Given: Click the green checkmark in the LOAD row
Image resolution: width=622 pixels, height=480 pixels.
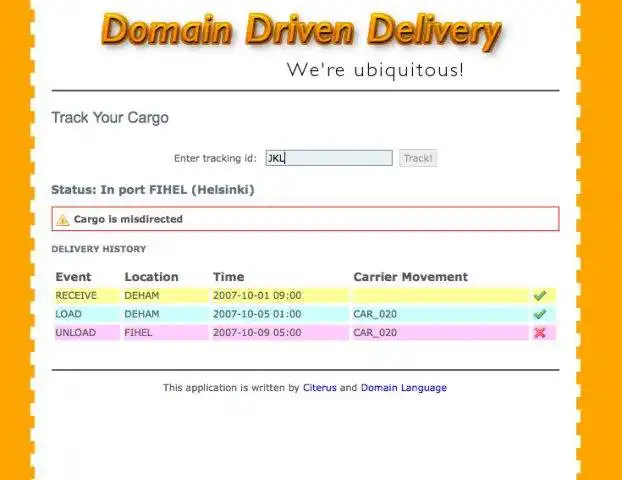Looking at the screenshot, I should click(x=540, y=314).
